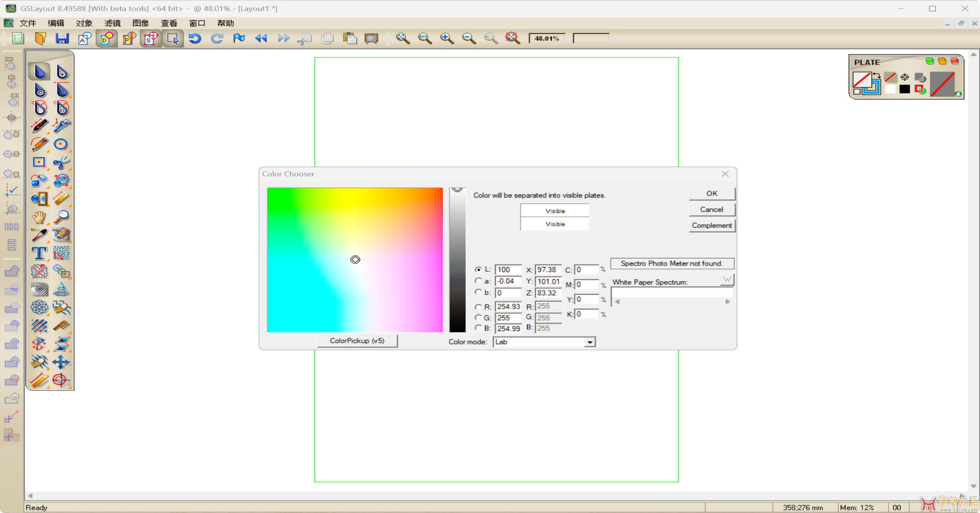Select the Magnifier zoom tool in toolbox
This screenshot has height=513, width=980.
[x=61, y=217]
